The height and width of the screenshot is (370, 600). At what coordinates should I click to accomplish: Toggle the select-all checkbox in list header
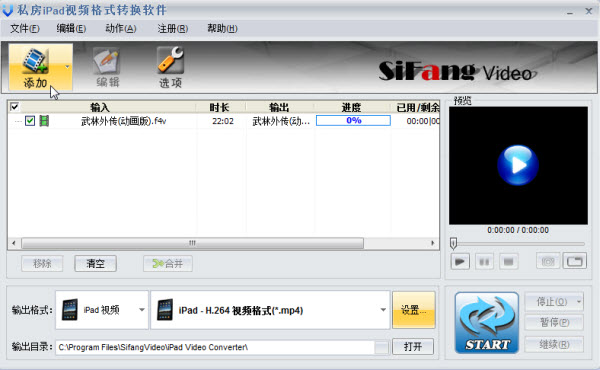coord(14,107)
